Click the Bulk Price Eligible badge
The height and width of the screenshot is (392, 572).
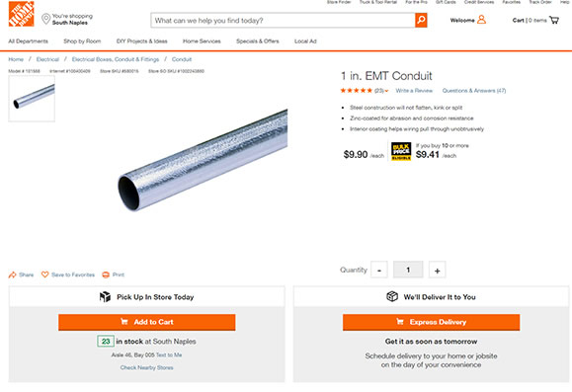coord(401,151)
